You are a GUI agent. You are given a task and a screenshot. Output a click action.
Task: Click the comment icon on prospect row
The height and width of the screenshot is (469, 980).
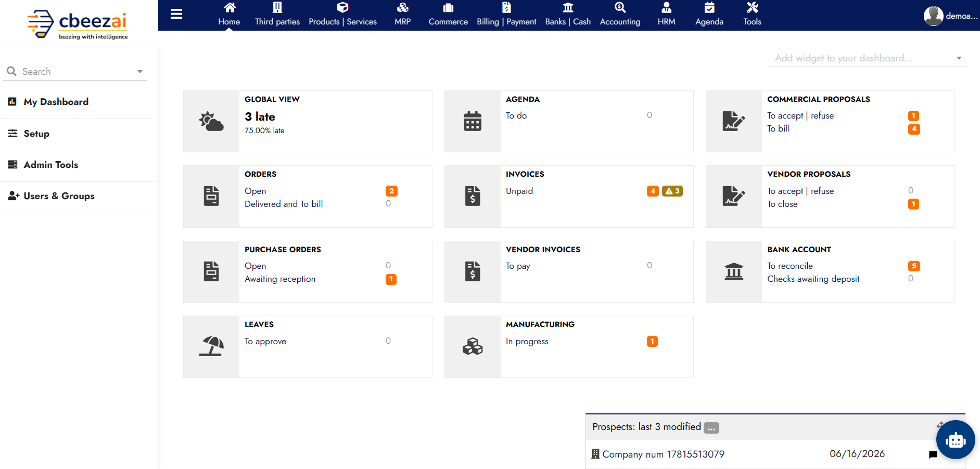tap(933, 454)
